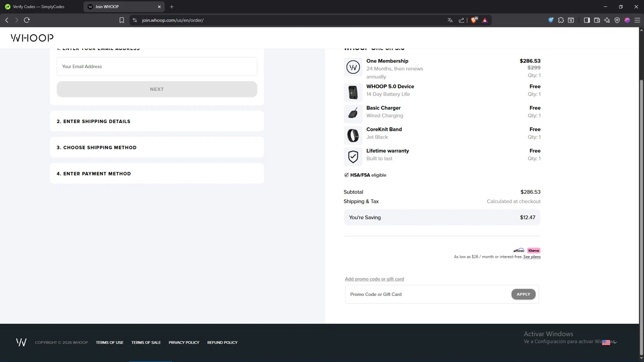644x362 pixels.
Task: Toggle the browser sidebar panel icon
Action: tap(587, 20)
